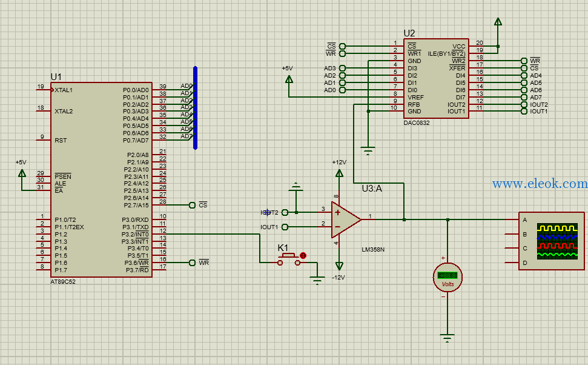Select the LM358N part name label
Screen dimensions: 588x365
[x=373, y=249]
